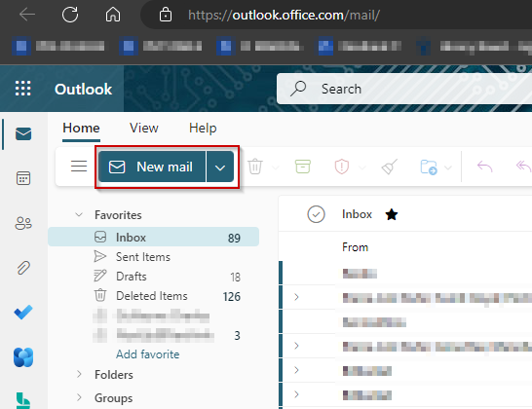Click the Sweep broom icon in toolbar
Screen dimensions: 532x409
(389, 167)
